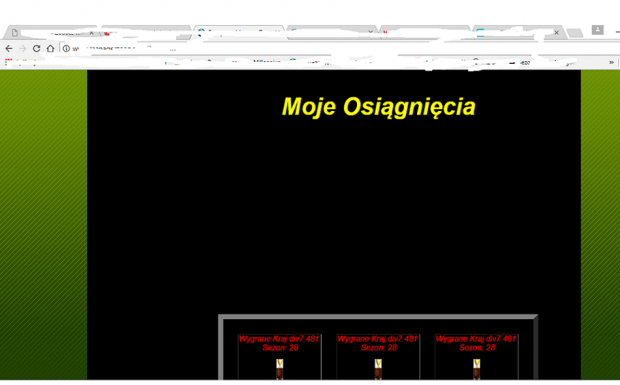Open the Chrome profile icon

tap(597, 30)
